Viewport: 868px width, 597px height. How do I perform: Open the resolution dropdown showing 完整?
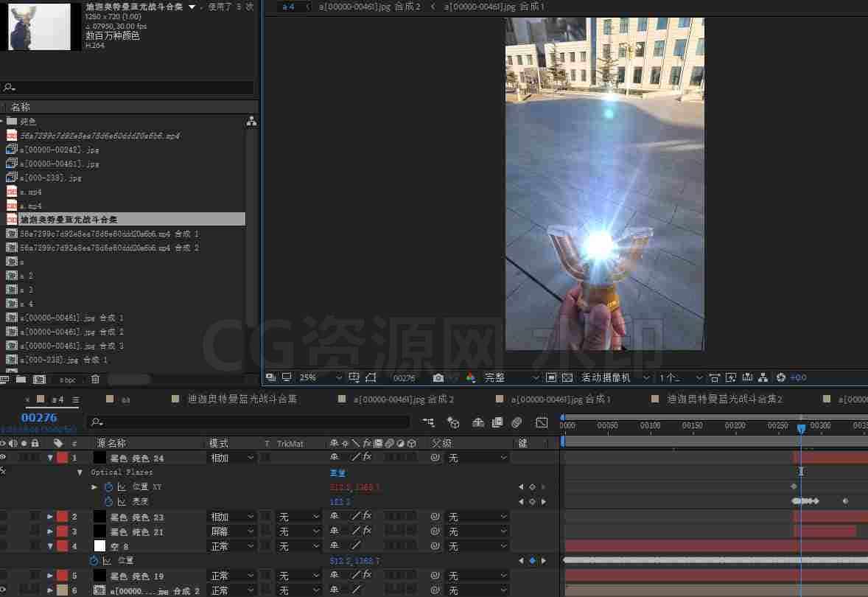[511, 377]
